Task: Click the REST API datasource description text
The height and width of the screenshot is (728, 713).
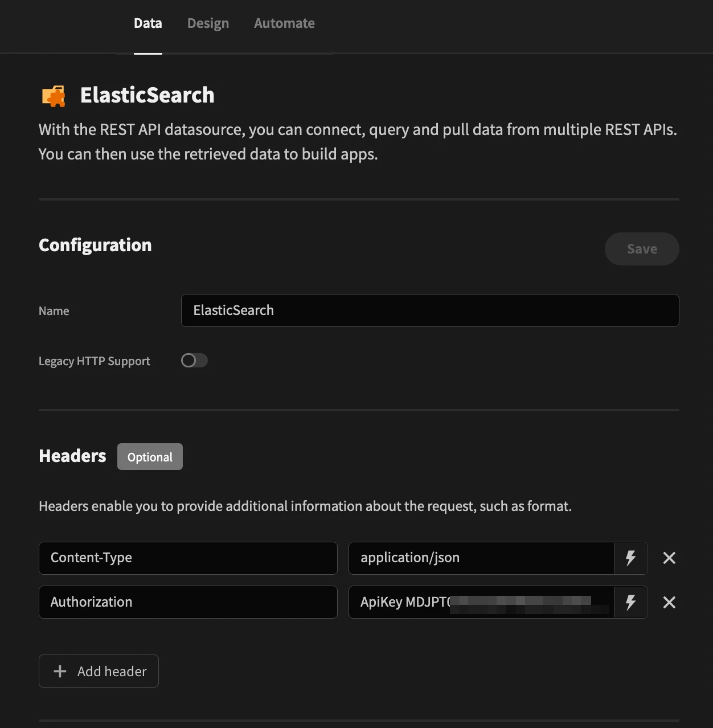Action: [358, 142]
